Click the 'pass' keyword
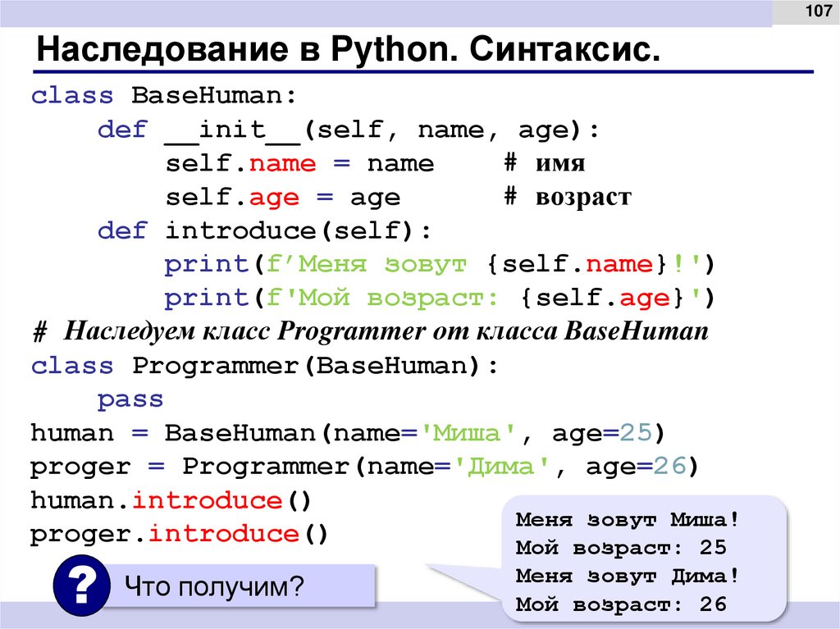Image resolution: width=840 pixels, height=629 pixels. [130, 400]
